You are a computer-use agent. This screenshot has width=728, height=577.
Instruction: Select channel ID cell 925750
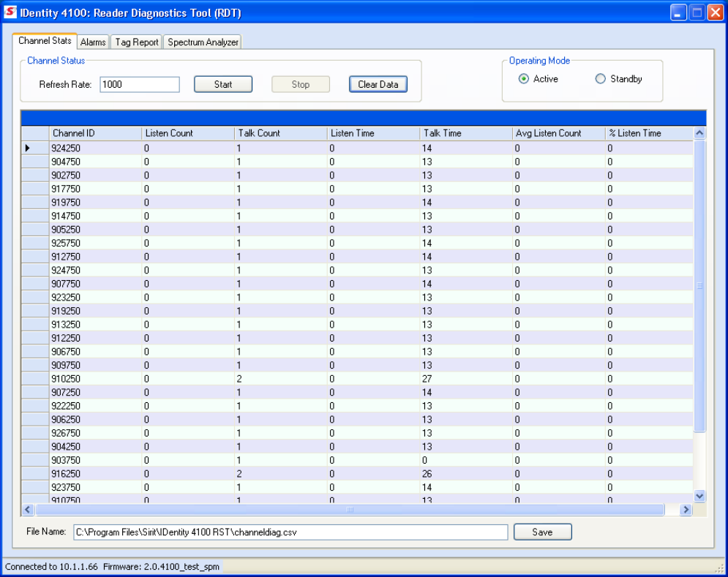pyautogui.click(x=95, y=244)
